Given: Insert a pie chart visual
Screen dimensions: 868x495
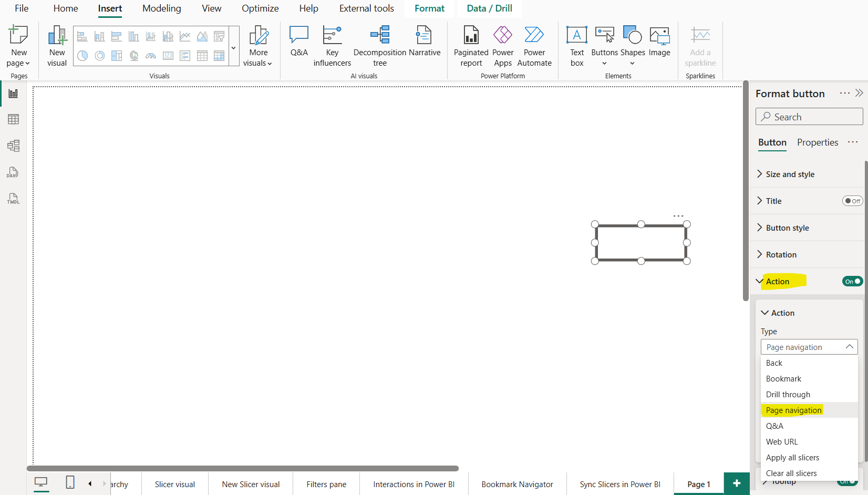Looking at the screenshot, I should pos(82,56).
